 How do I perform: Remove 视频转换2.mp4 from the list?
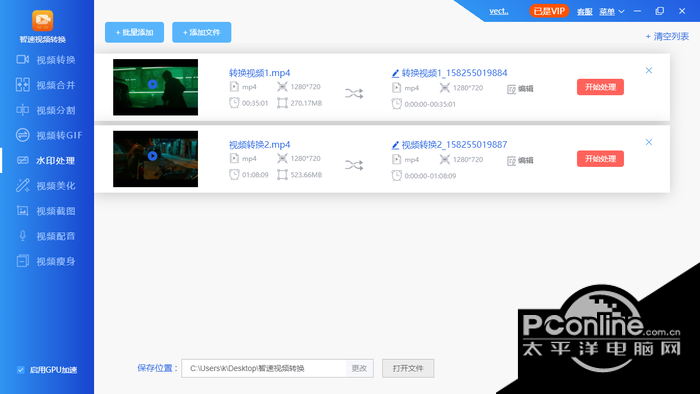[x=649, y=142]
